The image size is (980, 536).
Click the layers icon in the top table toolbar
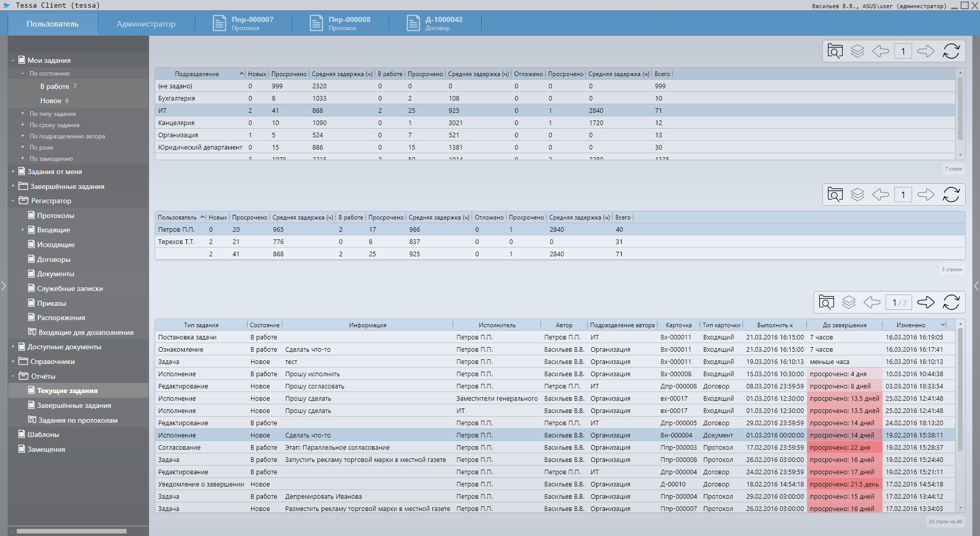[x=857, y=51]
